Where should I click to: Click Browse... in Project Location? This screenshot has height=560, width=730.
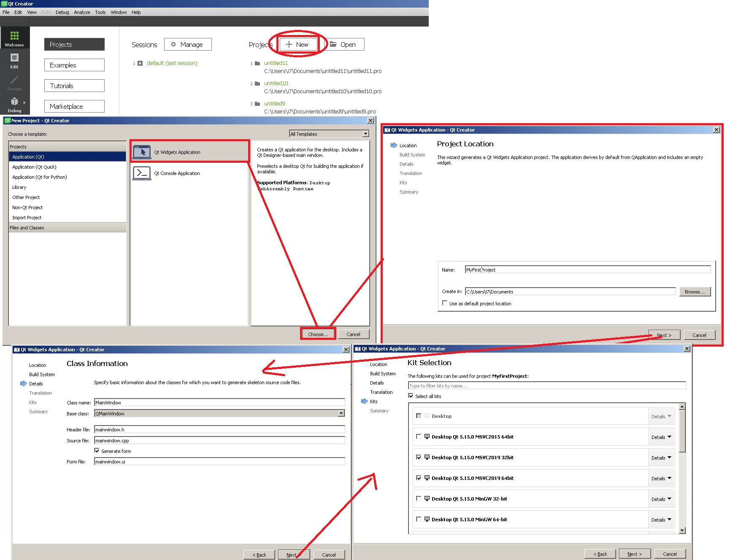(x=695, y=291)
